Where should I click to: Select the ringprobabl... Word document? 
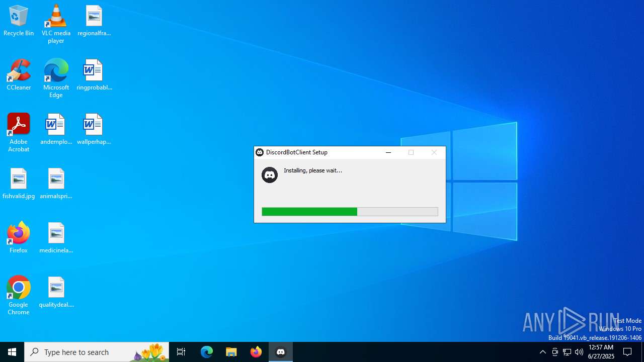click(94, 75)
